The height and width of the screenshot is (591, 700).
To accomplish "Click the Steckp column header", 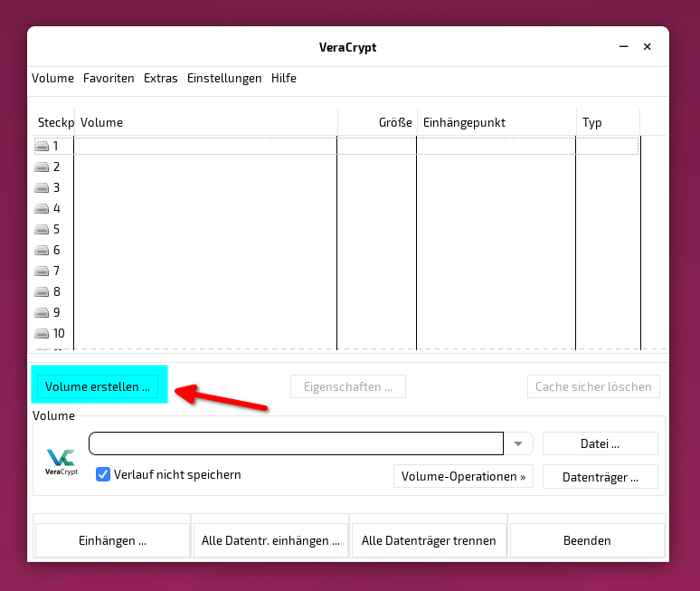I will (x=53, y=122).
